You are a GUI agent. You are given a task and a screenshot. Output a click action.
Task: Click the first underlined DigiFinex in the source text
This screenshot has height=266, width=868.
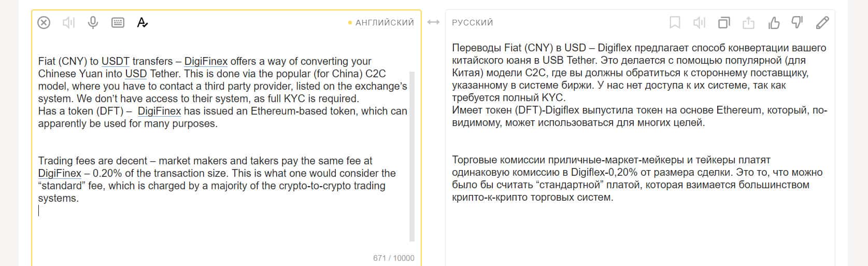(x=206, y=61)
